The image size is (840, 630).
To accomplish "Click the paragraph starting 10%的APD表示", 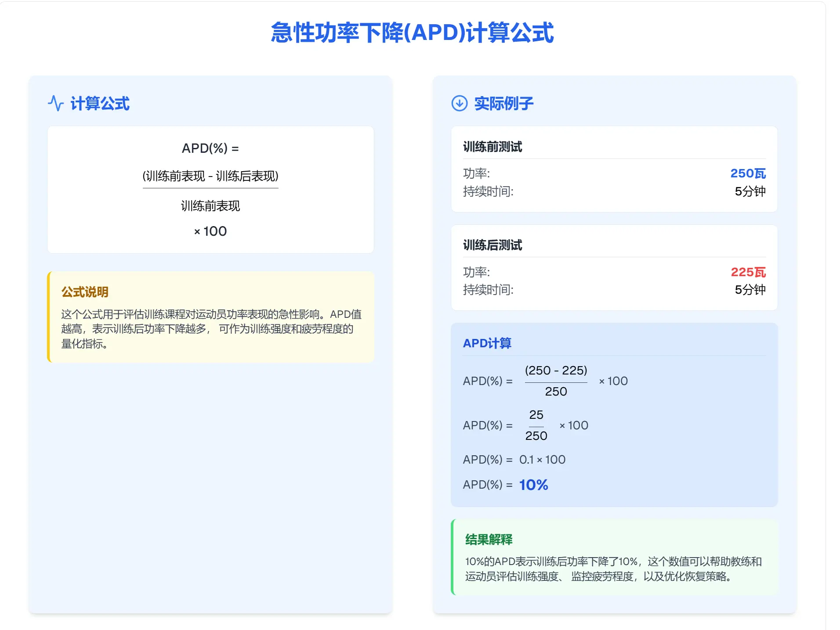I will coord(614,569).
